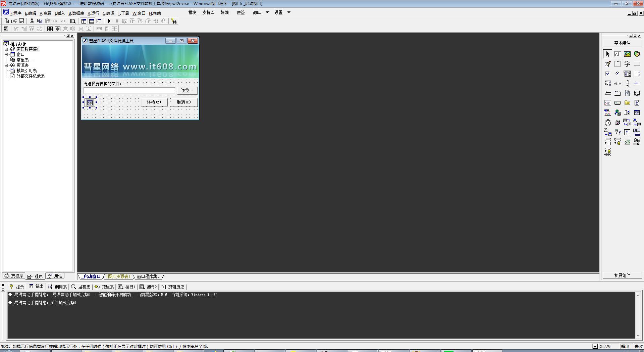Image resolution: width=644 pixels, height=352 pixels.
Task: Open the F.程序 menu
Action: coord(15,13)
